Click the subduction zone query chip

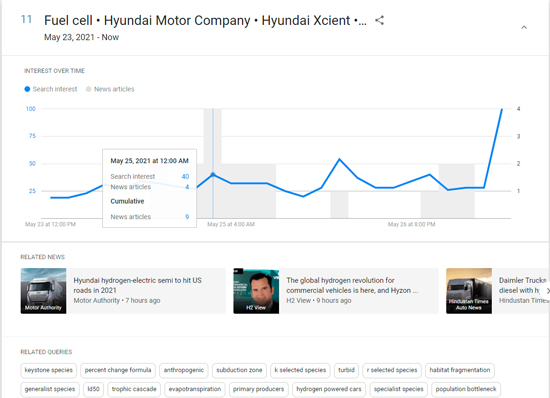pyautogui.click(x=239, y=370)
